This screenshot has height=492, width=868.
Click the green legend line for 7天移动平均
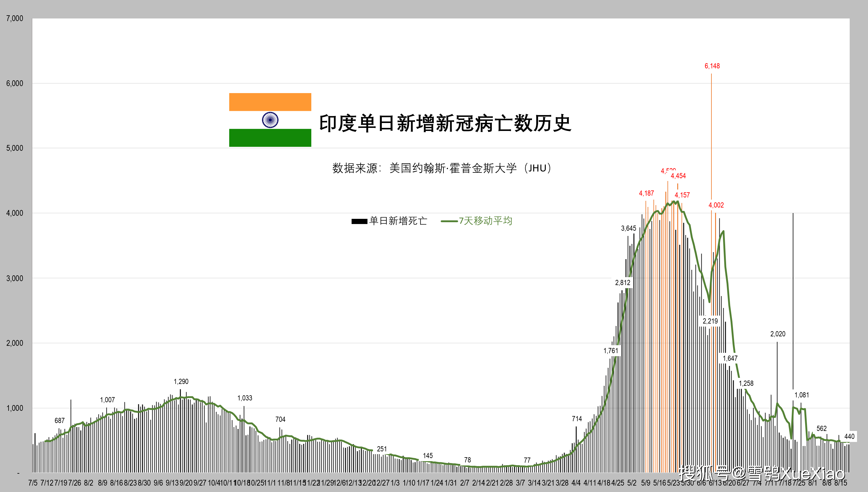449,221
